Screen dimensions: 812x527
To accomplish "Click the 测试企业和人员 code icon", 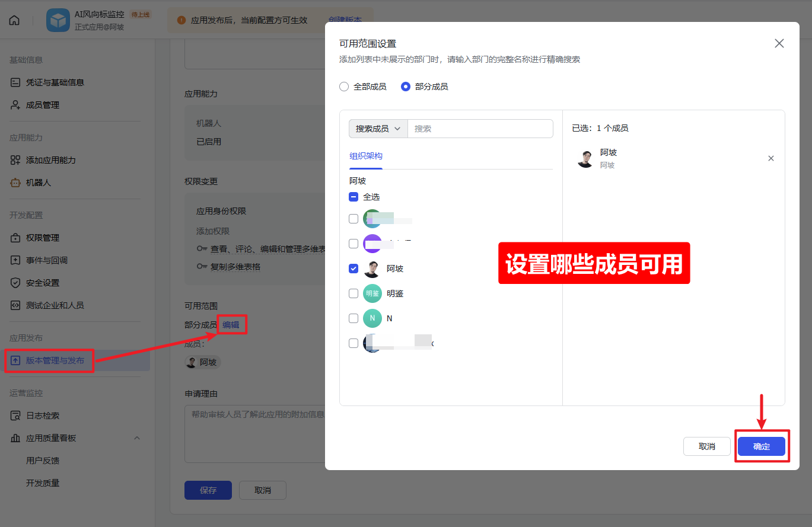I will click(15, 305).
